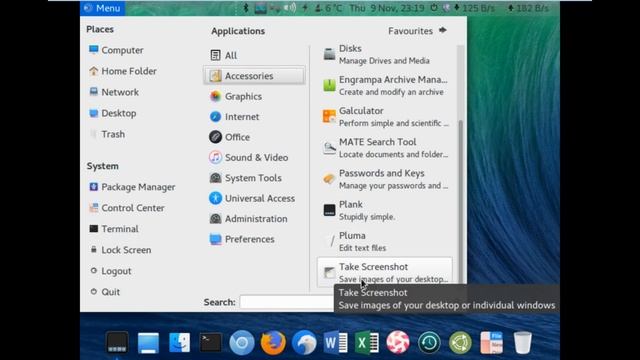640x360 pixels.
Task: Click the volume speaker icon in panel
Action: click(x=290, y=8)
